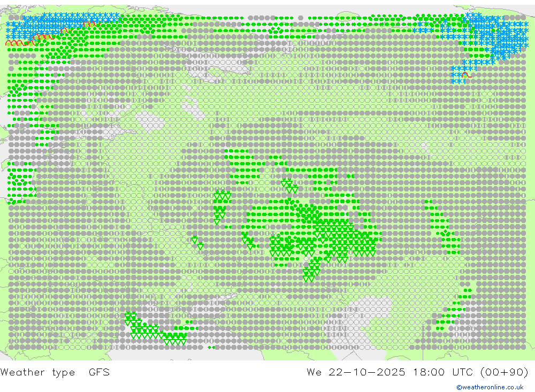Click the 'We 22-10-2025 18:00 UTC (00+90)' timestamp
Screen dimensions: 535x392
[418, 372]
